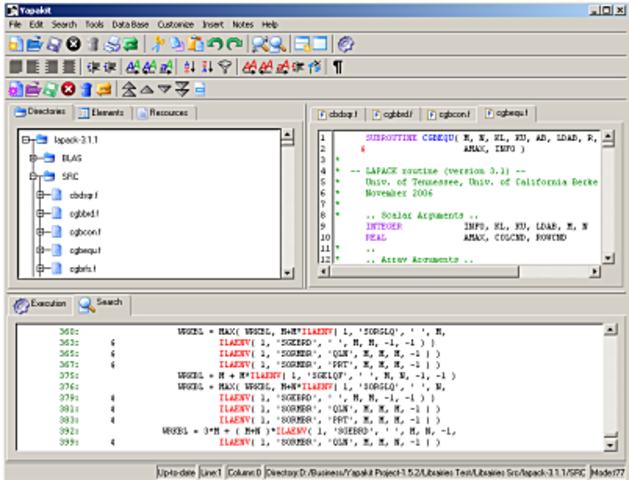Save project using the green floppy icon

click(51, 89)
